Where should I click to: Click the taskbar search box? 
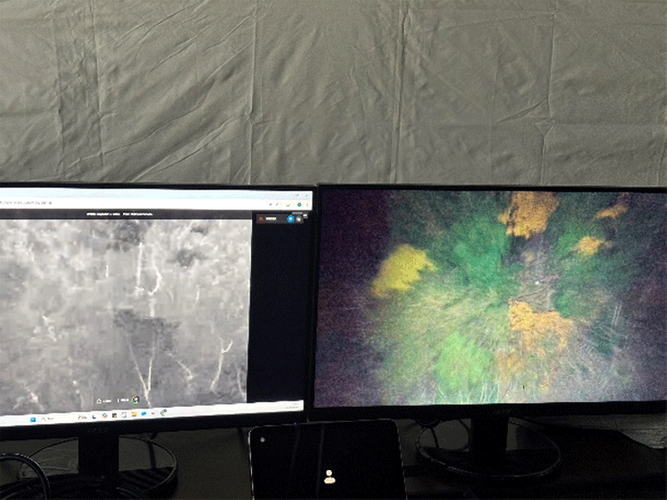click(x=57, y=418)
